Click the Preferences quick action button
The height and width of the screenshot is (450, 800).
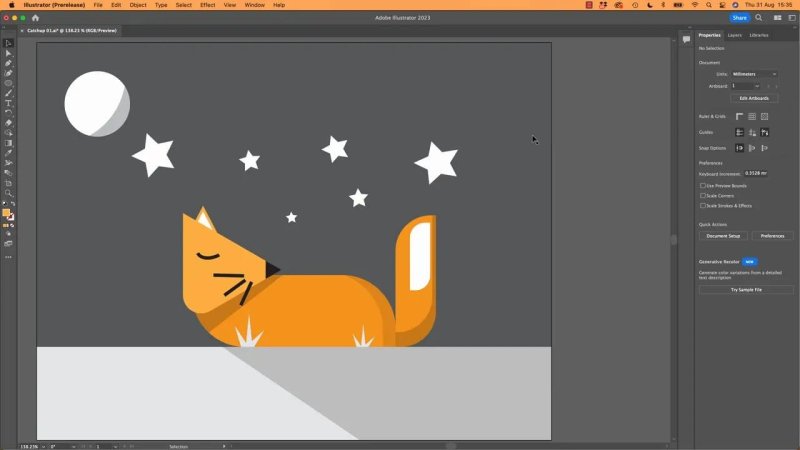[772, 236]
